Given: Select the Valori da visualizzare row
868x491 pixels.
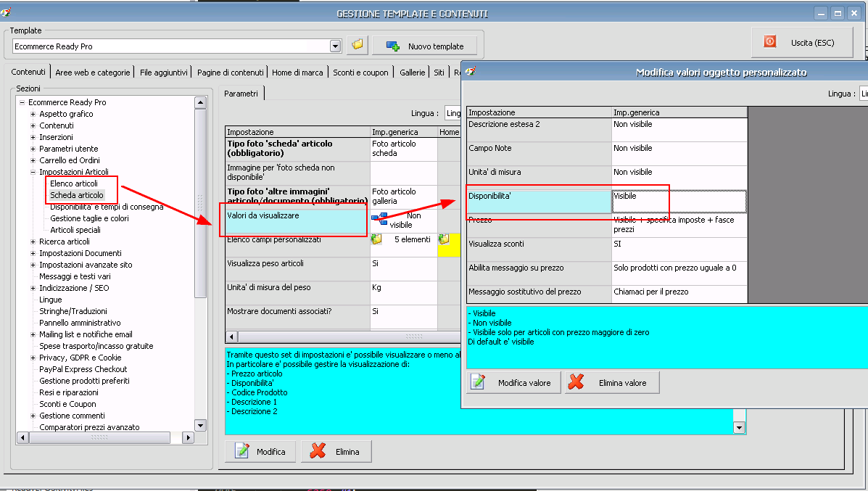Looking at the screenshot, I should (x=297, y=221).
